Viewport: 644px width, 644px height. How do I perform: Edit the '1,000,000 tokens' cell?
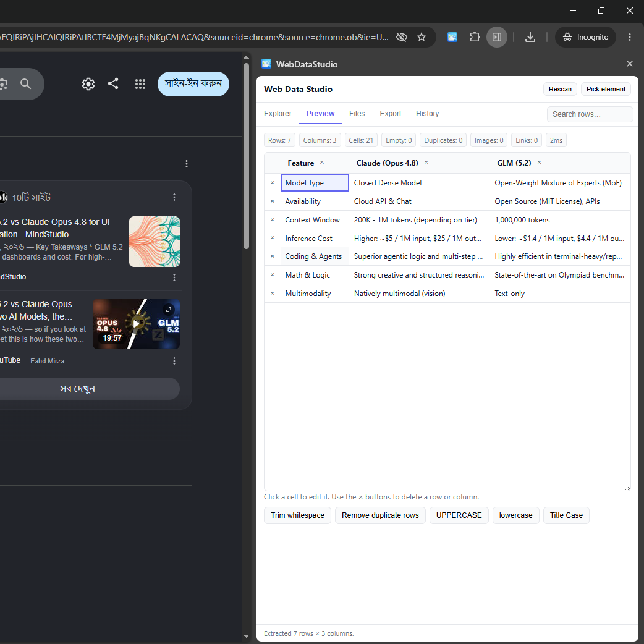[560, 220]
